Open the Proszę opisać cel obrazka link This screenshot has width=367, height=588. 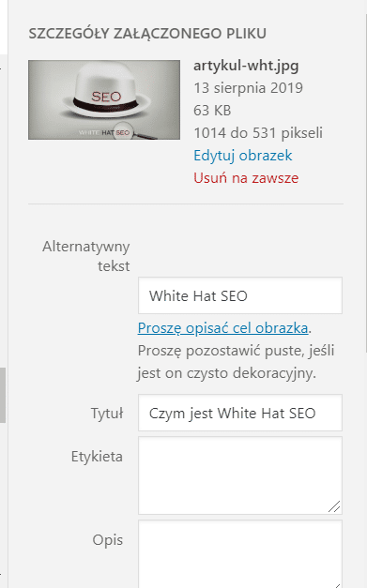(222, 328)
